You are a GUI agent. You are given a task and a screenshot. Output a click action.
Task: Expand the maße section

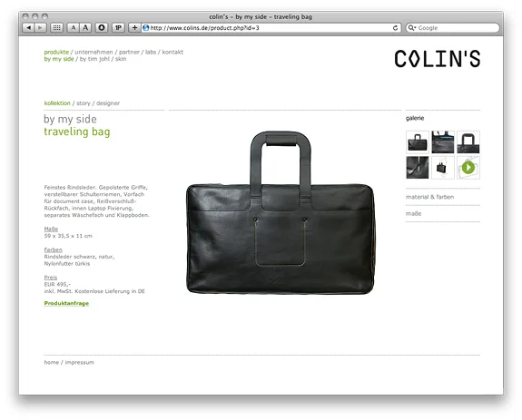(x=413, y=213)
